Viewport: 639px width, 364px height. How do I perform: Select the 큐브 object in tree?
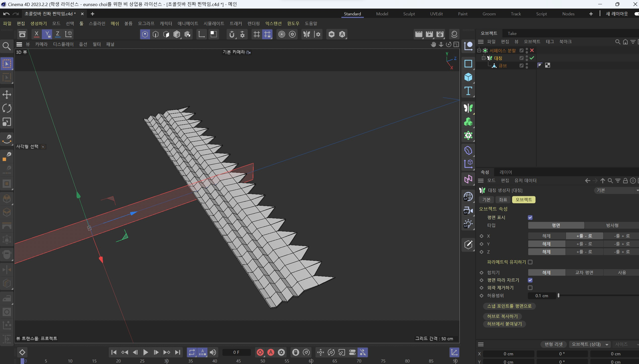(x=503, y=66)
